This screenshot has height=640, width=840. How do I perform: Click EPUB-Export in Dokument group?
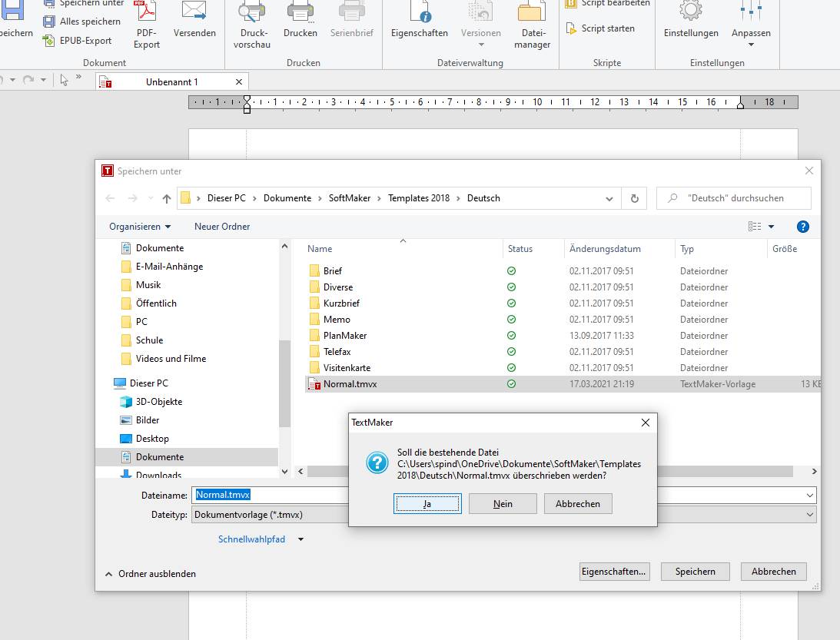point(78,41)
